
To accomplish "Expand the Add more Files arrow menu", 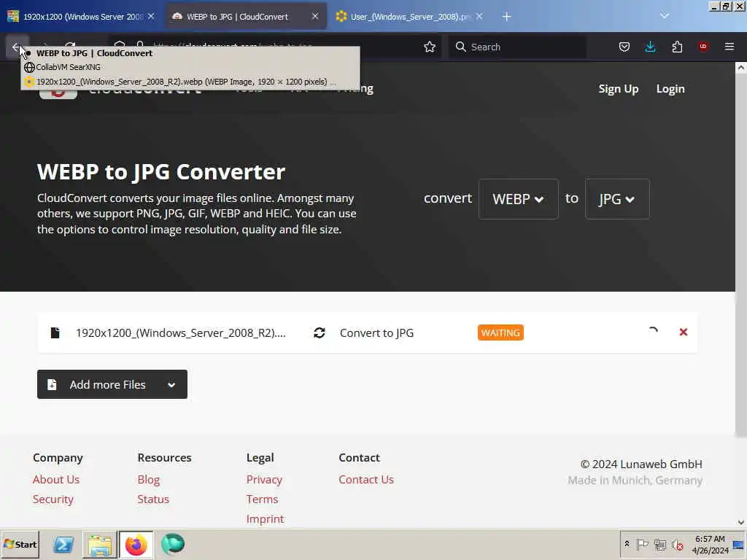I will pyautogui.click(x=171, y=384).
